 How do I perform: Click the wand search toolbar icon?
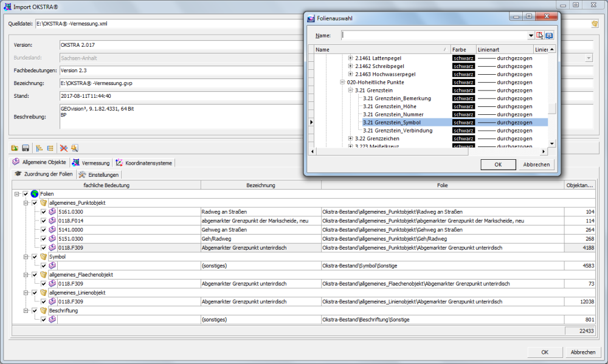(74, 148)
